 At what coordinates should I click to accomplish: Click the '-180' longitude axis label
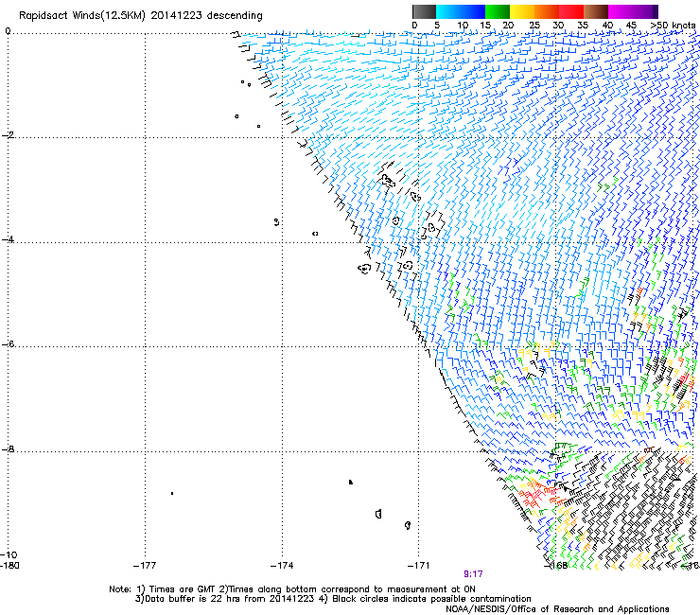[9, 566]
